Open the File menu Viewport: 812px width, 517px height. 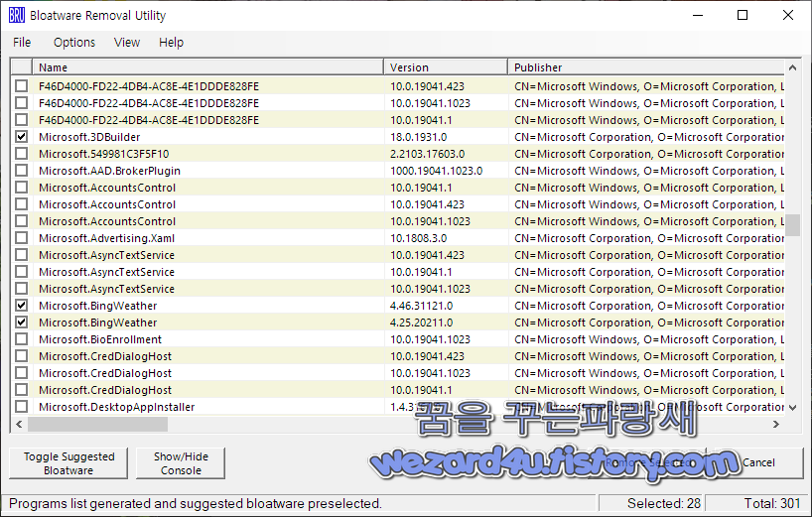tap(22, 43)
